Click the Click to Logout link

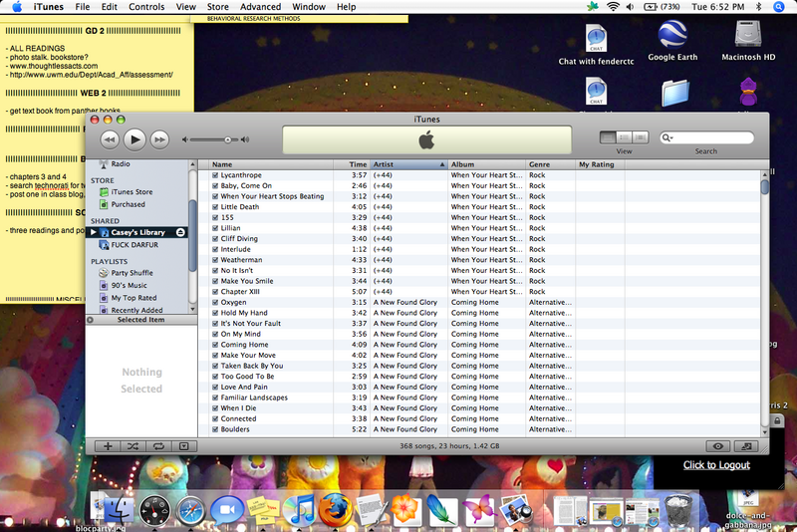coord(716,465)
